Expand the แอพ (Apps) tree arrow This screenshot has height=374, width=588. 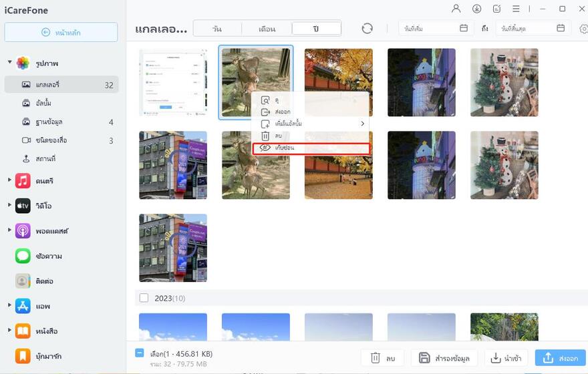[x=10, y=305]
